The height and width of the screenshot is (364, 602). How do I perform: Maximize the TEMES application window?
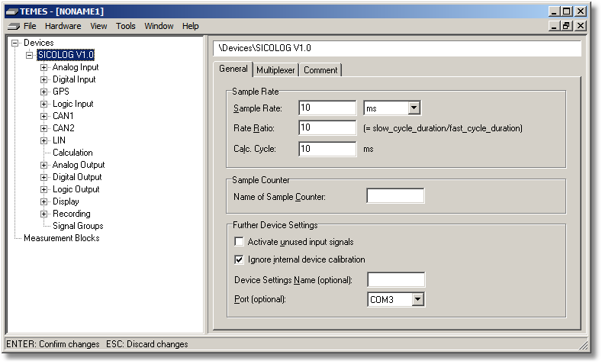click(x=567, y=11)
